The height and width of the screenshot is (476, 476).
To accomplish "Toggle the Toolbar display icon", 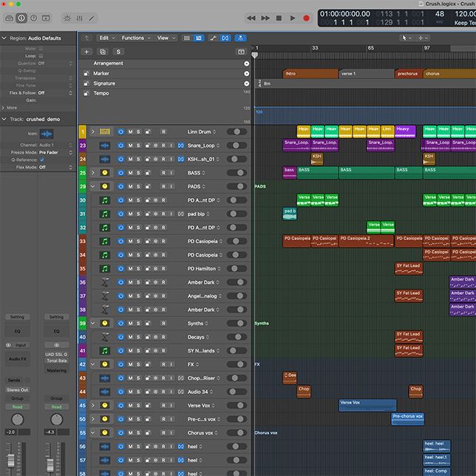I will point(46,18).
